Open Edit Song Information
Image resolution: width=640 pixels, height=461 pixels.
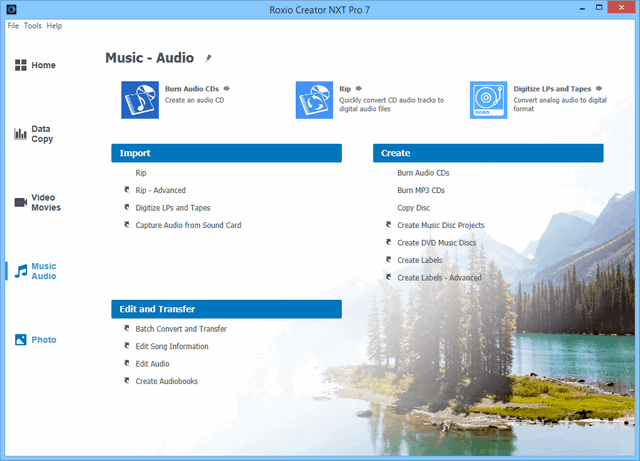coord(172,346)
